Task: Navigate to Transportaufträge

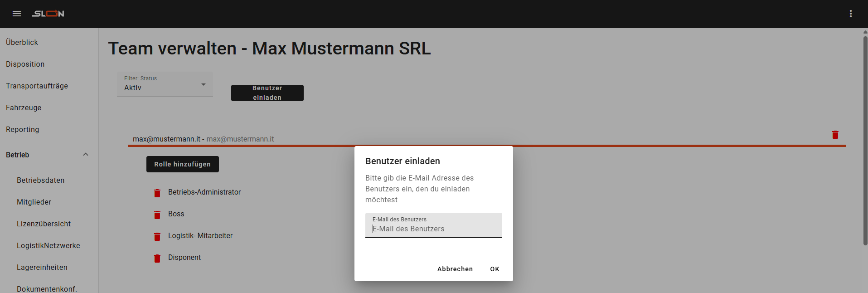Action: tap(37, 86)
